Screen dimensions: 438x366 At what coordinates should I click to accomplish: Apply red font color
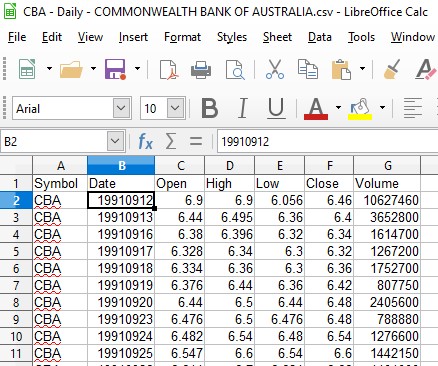[x=316, y=109]
